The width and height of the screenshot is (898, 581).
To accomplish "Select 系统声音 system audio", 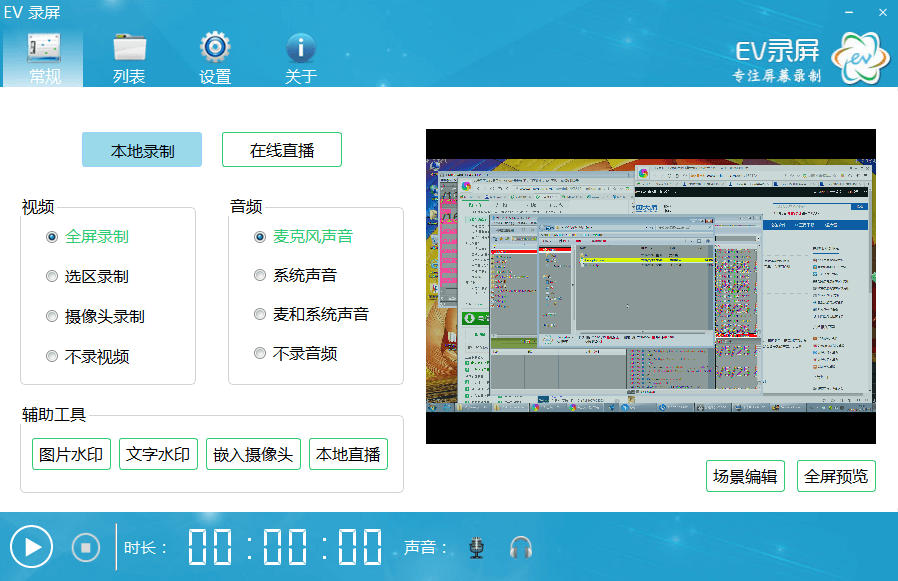I will coord(296,276).
